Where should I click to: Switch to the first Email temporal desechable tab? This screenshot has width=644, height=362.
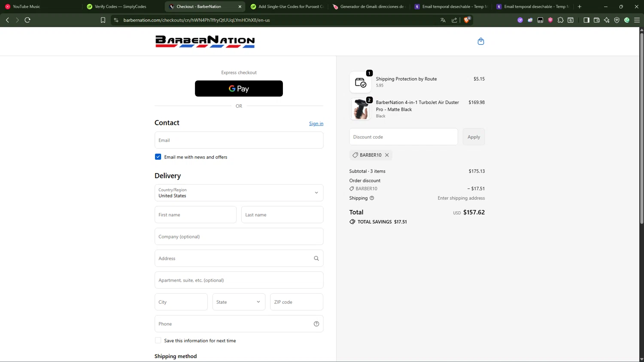point(452,6)
